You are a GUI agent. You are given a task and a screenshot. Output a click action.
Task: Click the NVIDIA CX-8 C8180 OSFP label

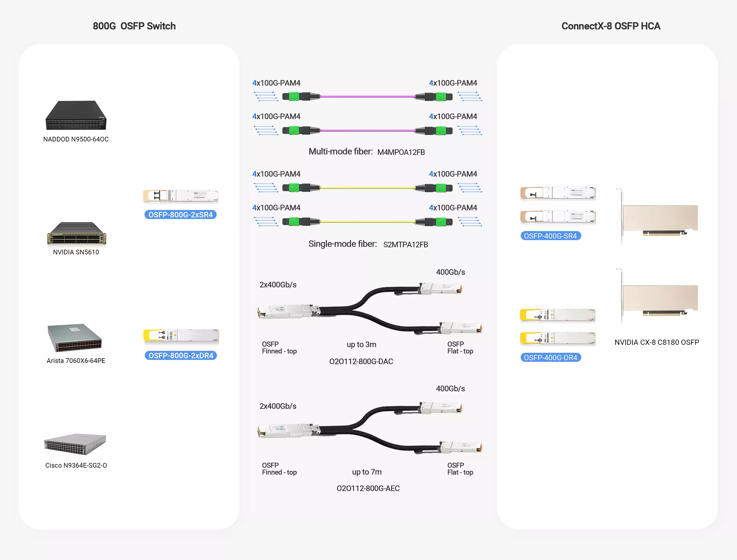tap(656, 342)
